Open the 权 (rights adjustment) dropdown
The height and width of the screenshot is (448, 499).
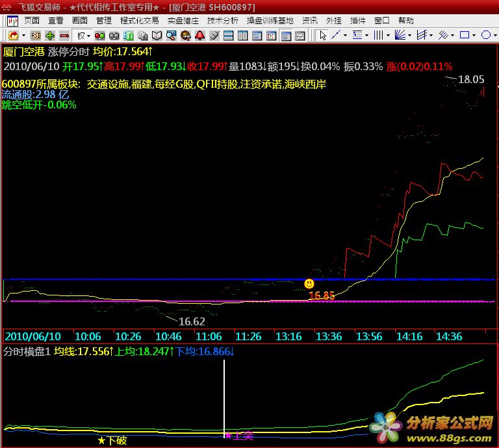[83, 35]
